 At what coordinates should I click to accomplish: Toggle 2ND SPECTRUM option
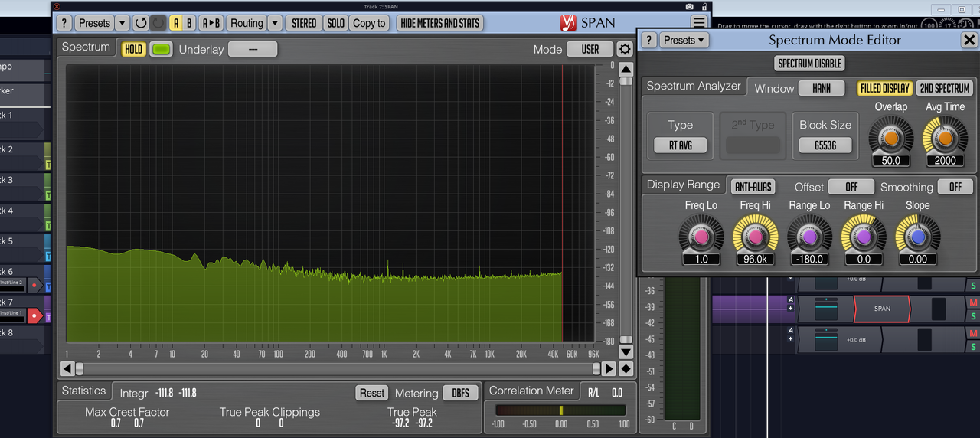[x=945, y=88]
